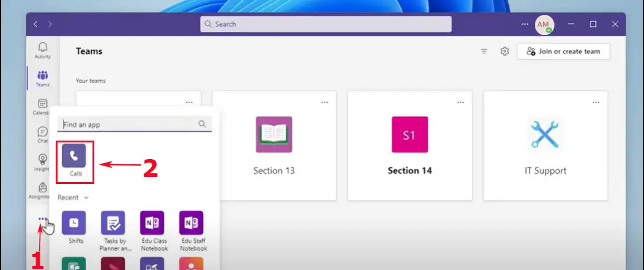The width and height of the screenshot is (644, 270).
Task: Click the filter teams icon
Action: click(x=484, y=52)
